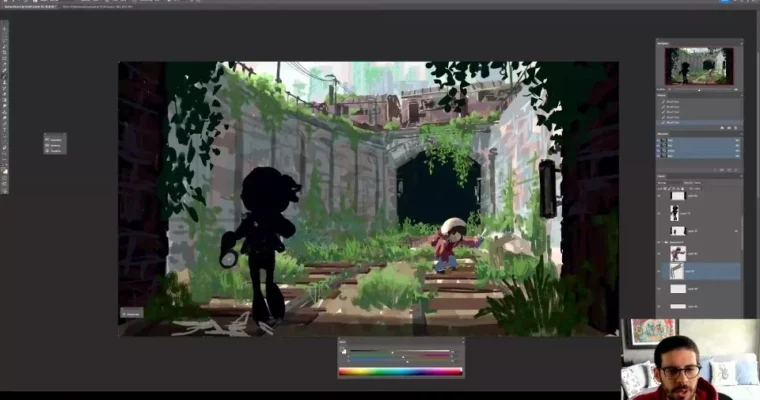Click the Navigator zoom-in large mountains icon
Image resolution: width=760 pixels, height=400 pixels.
click(736, 89)
